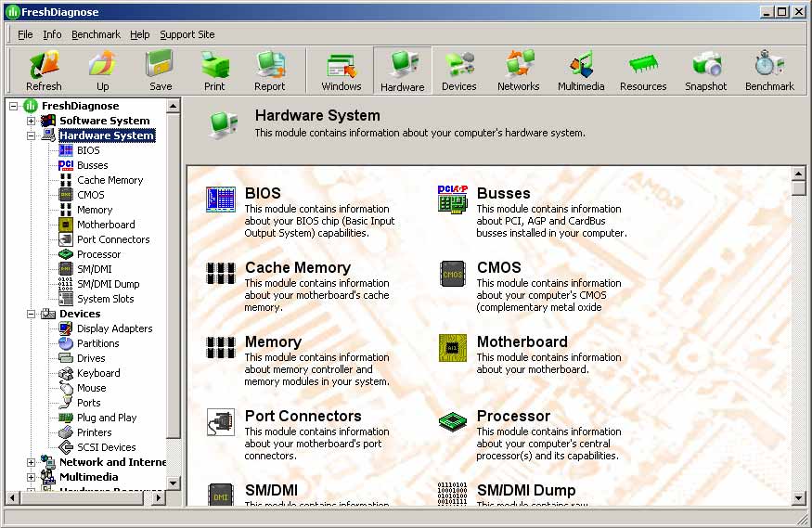Screen dimensions: 812x528
Task: Click content pane scroll-up arrow
Action: (798, 174)
